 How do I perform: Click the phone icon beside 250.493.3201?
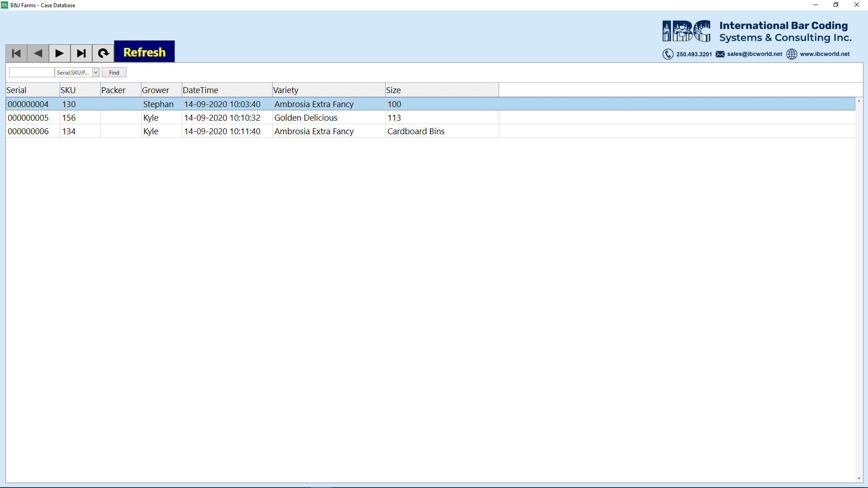tap(668, 54)
